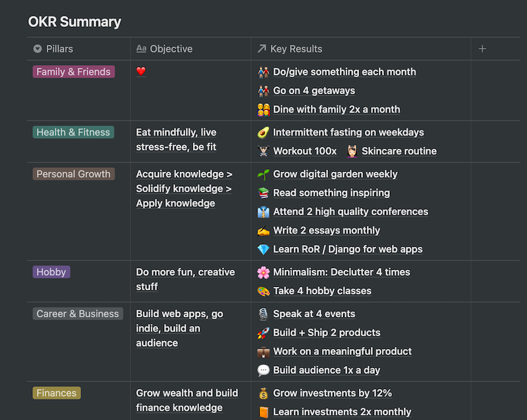This screenshot has width=527, height=420.
Task: Select the Finances yellow tag
Action: click(x=57, y=393)
